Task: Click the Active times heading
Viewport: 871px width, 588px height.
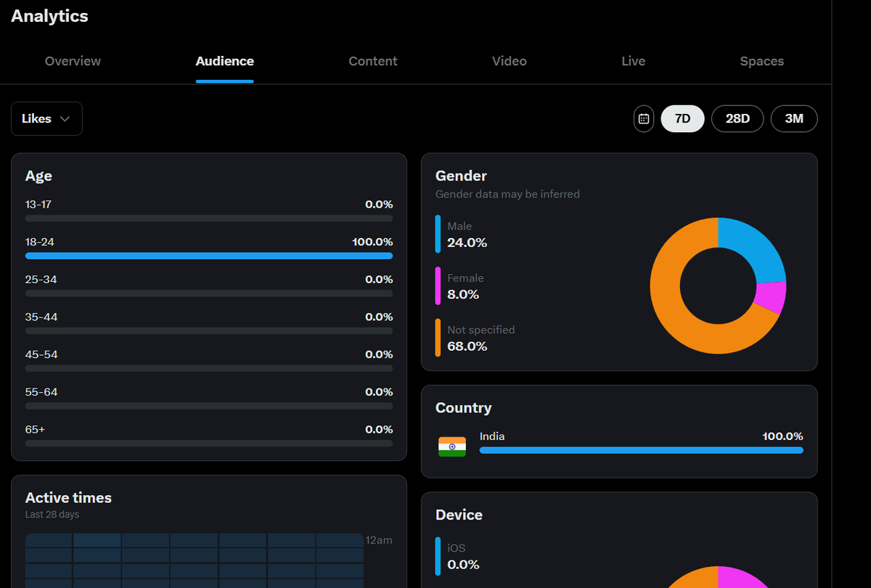Action: click(x=68, y=498)
